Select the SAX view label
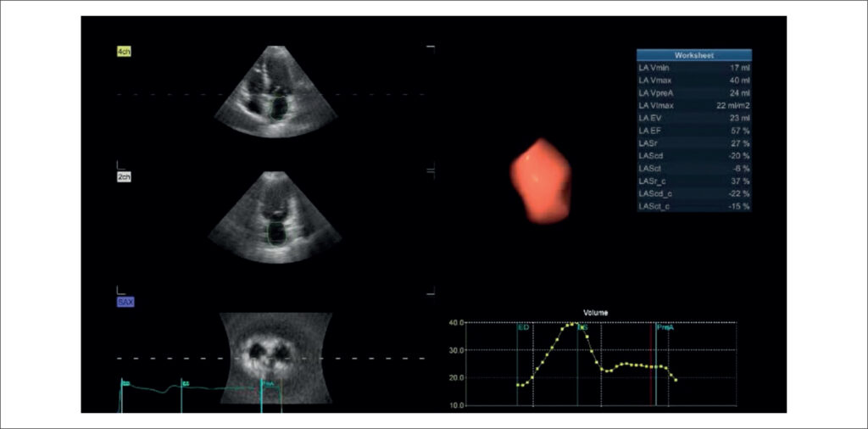This screenshot has height=429, width=868. pos(125,302)
